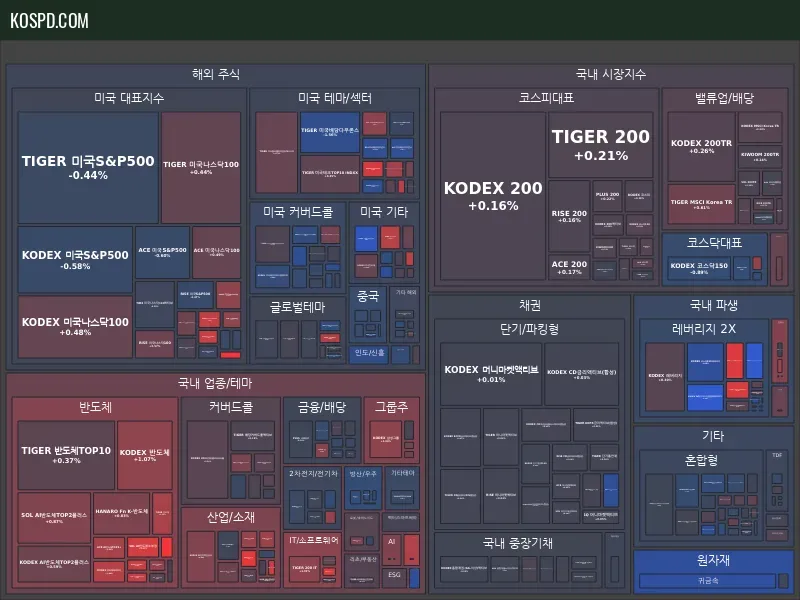Select the TIGER 미국나스닥100 tile
The image size is (800, 600).
tap(201, 167)
